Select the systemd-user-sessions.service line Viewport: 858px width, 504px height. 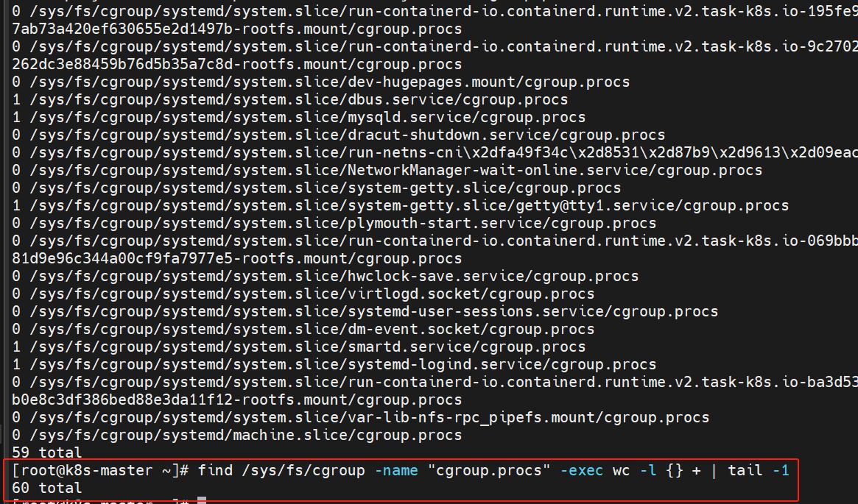[365, 311]
